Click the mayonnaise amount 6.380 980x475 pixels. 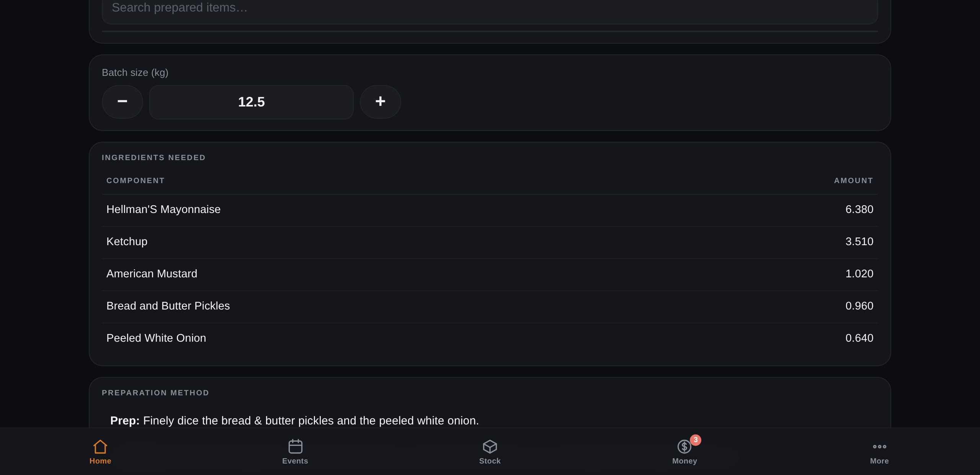[x=859, y=209]
